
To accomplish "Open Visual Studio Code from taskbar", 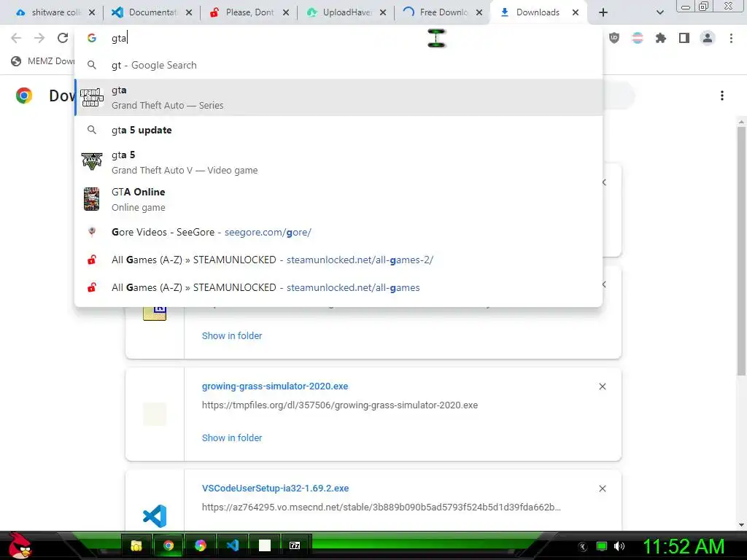I will (x=233, y=545).
